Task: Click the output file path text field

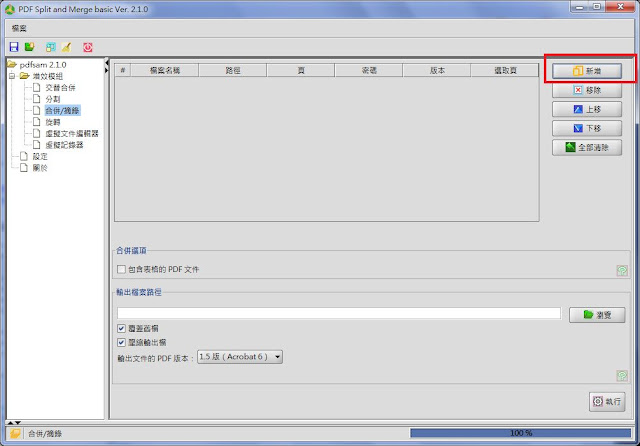Action: (x=339, y=313)
